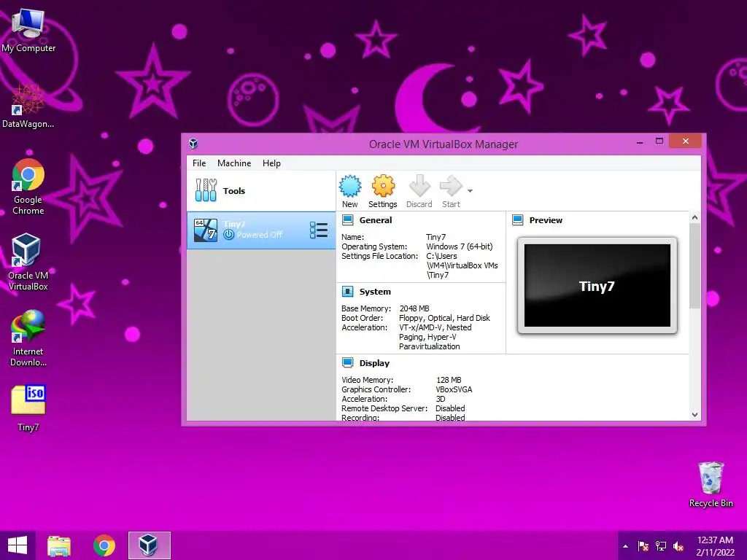747x560 pixels.
Task: Click the 'Floppy, Optical, Hard Disk' boot order
Action: 444,318
